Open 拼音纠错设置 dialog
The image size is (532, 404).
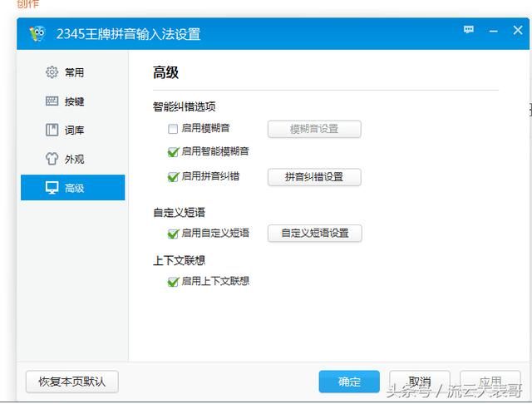(x=314, y=177)
